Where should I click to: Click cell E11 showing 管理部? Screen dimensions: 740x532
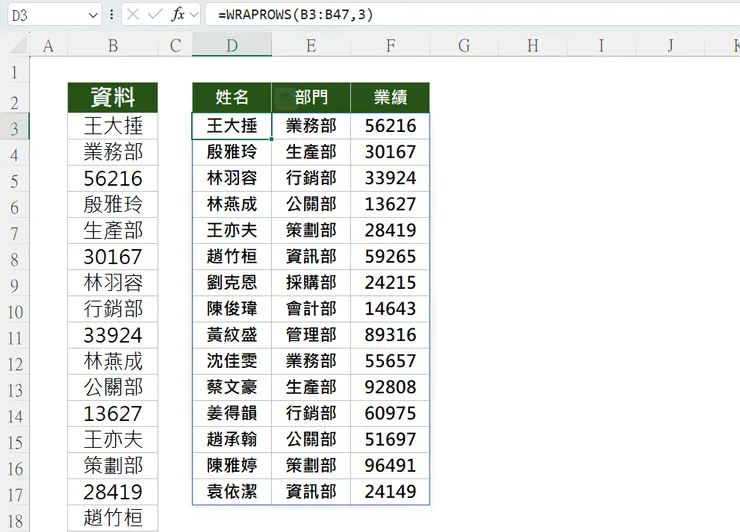[311, 335]
